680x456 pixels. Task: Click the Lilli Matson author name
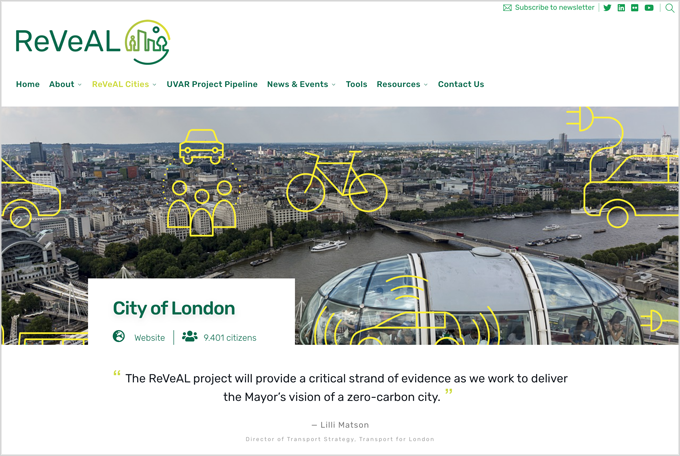(x=344, y=425)
